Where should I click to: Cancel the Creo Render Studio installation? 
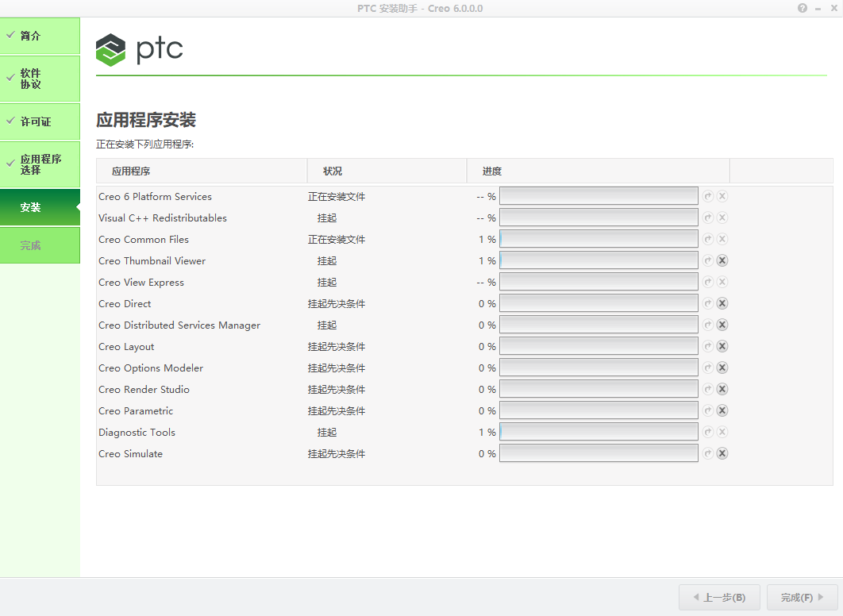[x=721, y=389]
